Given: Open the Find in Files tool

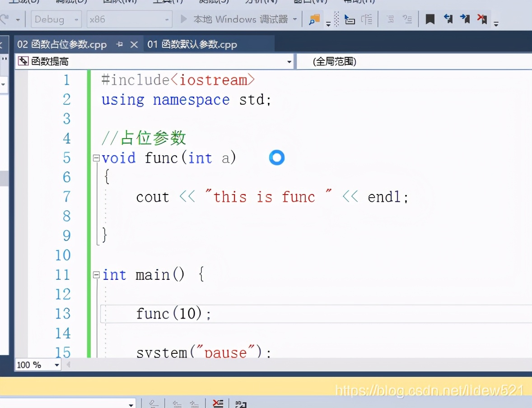Looking at the screenshot, I should point(314,19).
